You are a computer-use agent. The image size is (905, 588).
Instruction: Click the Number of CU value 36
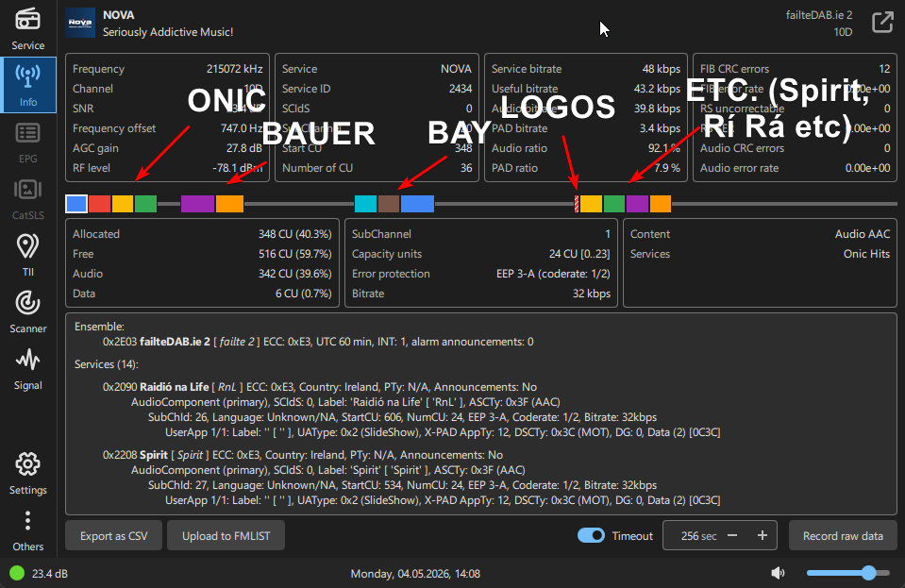466,168
